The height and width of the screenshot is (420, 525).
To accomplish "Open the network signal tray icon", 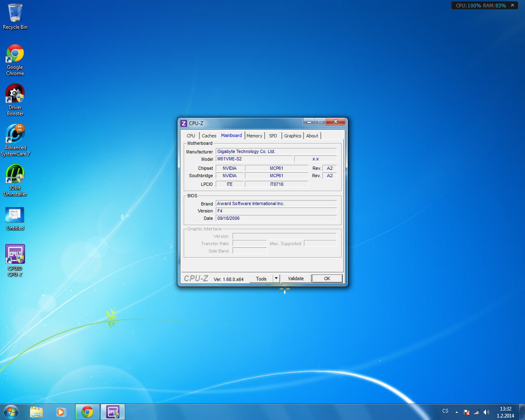I will pyautogui.click(x=476, y=412).
